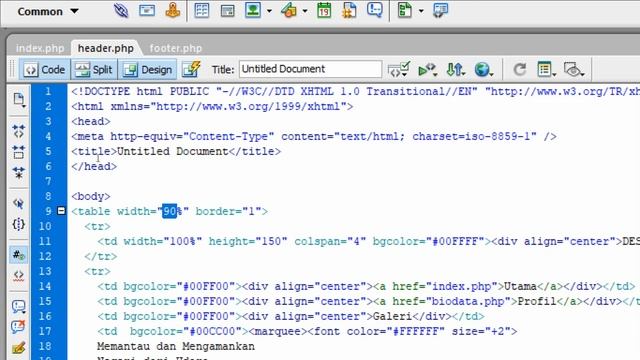Click line number 1 in the gutter
The height and width of the screenshot is (360, 640).
[x=48, y=91]
